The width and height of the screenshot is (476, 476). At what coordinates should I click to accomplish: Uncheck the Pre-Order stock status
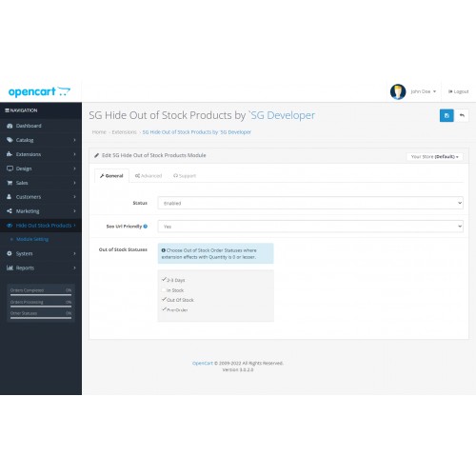(164, 309)
